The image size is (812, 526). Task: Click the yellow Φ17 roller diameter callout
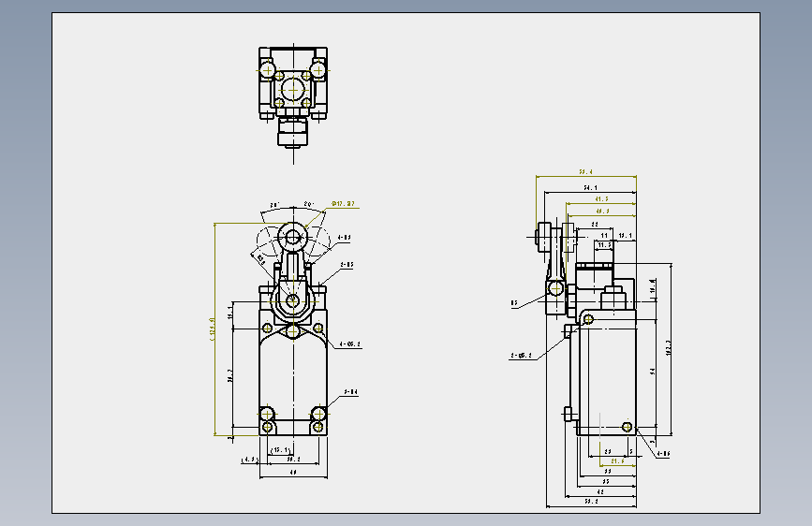click(x=343, y=204)
